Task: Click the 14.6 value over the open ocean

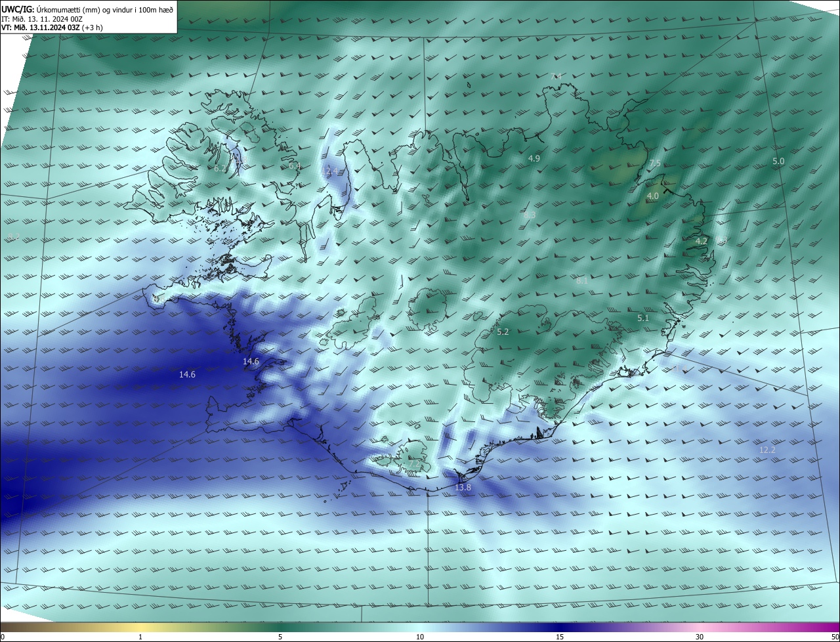Action: pyautogui.click(x=187, y=374)
